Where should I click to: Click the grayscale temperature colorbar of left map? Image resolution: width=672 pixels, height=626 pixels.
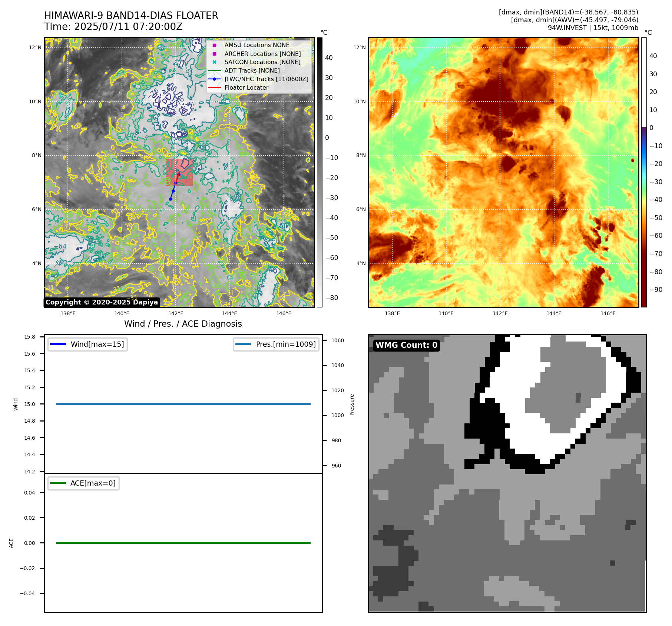[320, 172]
